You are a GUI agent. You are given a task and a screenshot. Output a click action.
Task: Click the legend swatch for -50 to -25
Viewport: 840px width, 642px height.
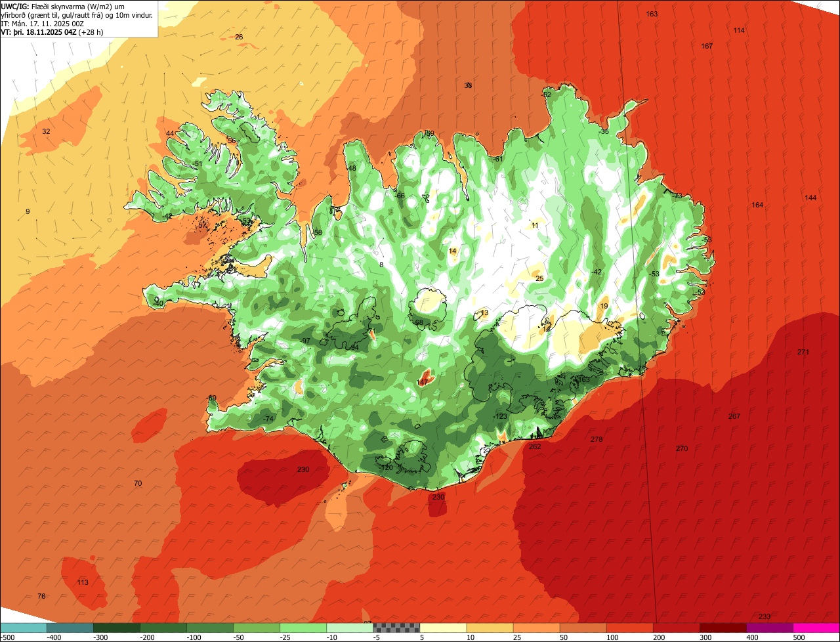256,628
